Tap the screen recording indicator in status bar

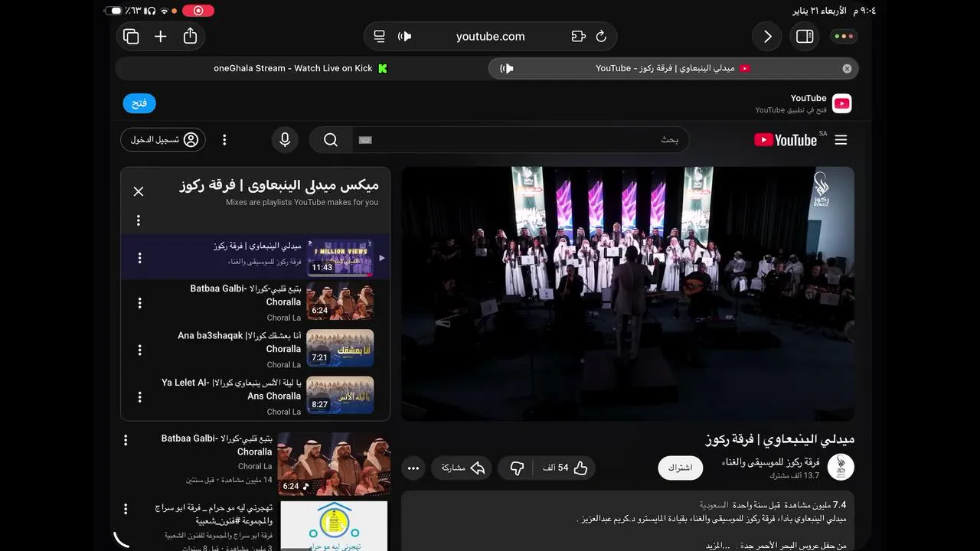198,11
